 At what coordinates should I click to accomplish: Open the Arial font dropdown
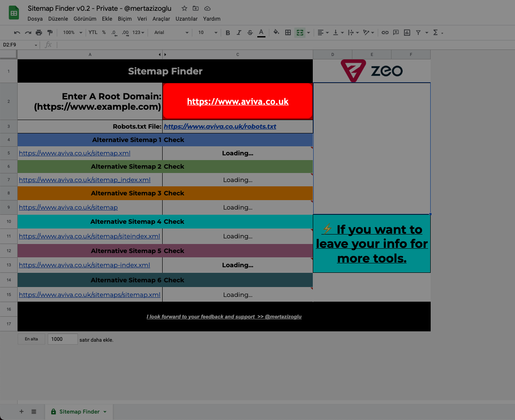171,33
